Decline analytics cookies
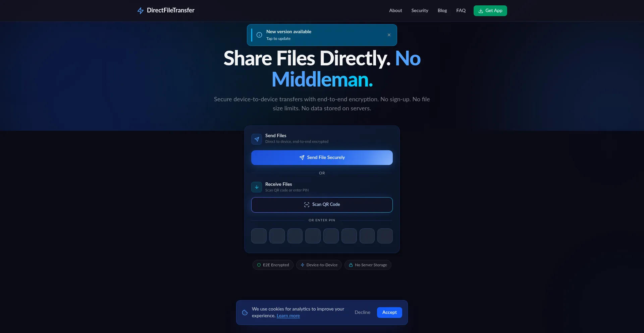Screen dimensions: 644x333 pos(362,313)
